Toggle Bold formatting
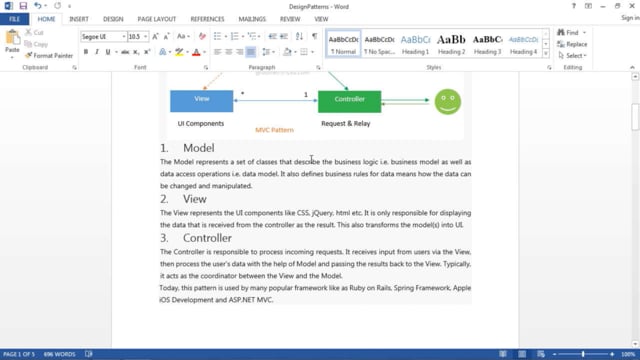Viewport: 640px width, 360px height. (x=86, y=52)
